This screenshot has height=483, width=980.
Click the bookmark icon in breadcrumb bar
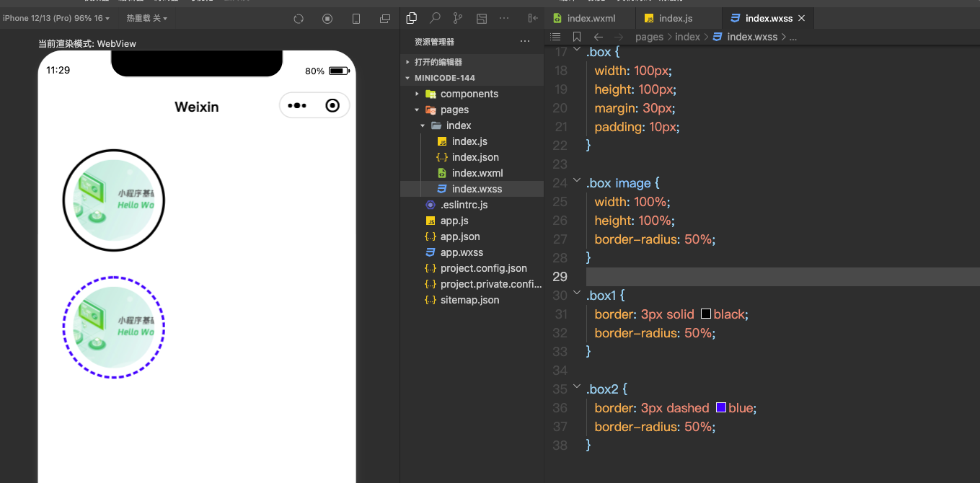pos(577,37)
